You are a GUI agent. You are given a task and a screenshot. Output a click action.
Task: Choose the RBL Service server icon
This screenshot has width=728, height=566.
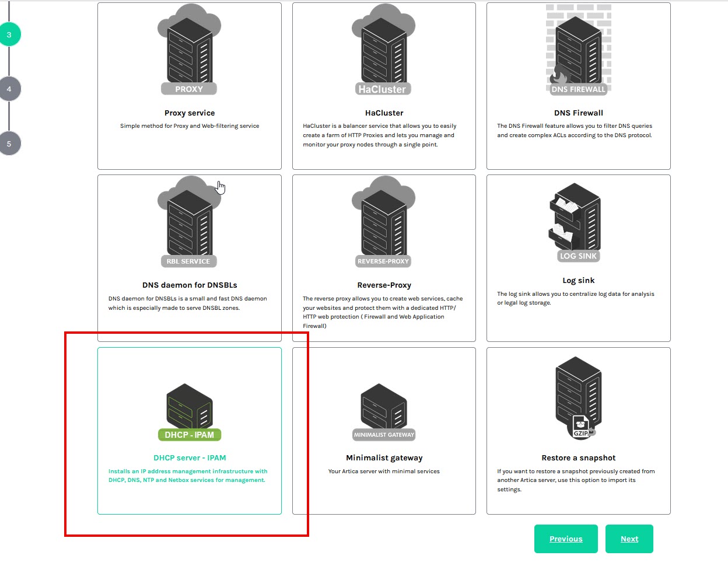pyautogui.click(x=189, y=223)
